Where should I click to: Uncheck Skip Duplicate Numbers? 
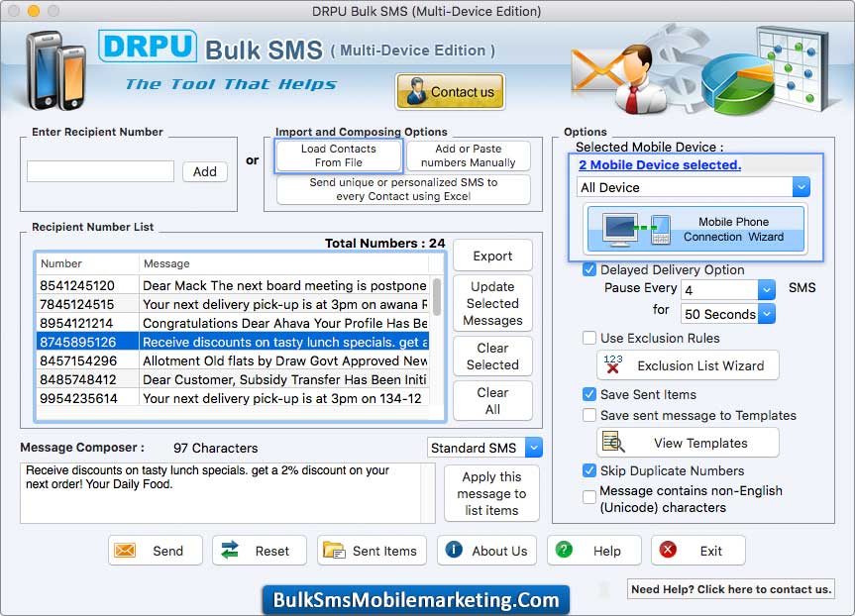588,470
